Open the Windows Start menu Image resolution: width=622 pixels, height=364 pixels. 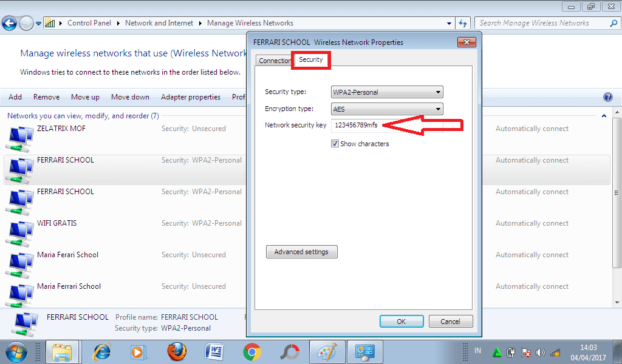pyautogui.click(x=16, y=352)
